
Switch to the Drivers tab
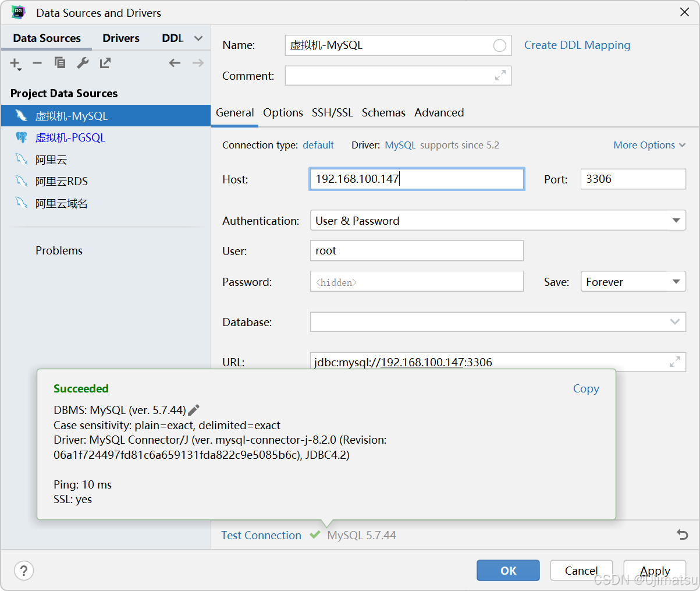pos(121,38)
